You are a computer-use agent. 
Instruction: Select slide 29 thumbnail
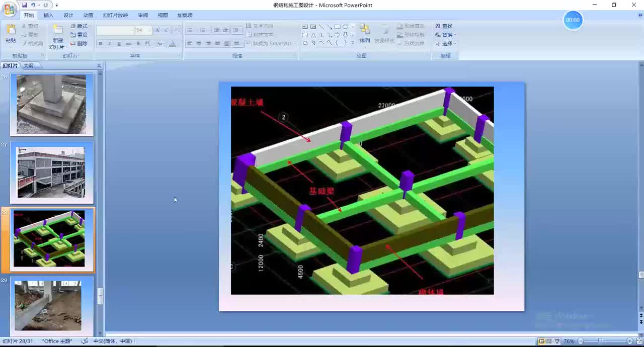[x=51, y=306]
